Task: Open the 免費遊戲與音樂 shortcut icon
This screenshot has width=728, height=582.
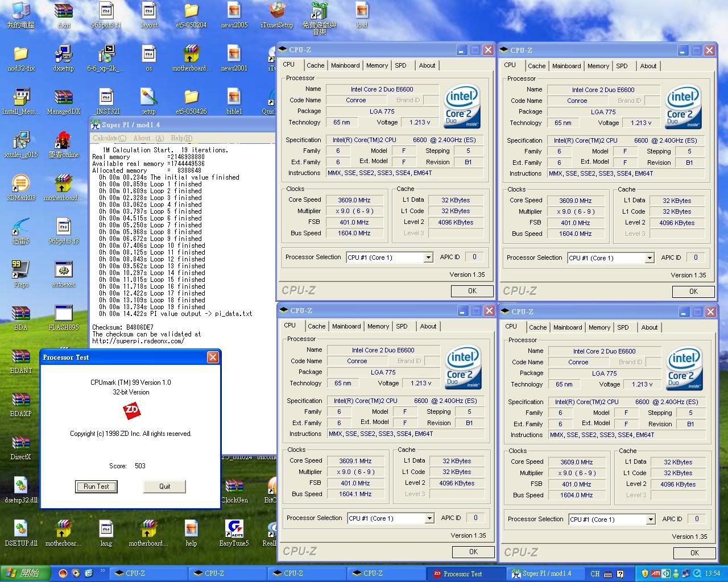Action: click(320, 18)
